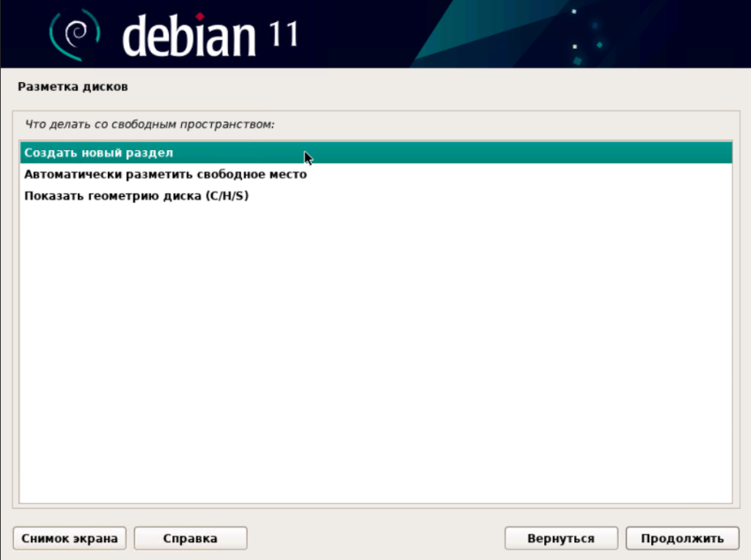Click the 'Снимок экрана' button

[70, 539]
